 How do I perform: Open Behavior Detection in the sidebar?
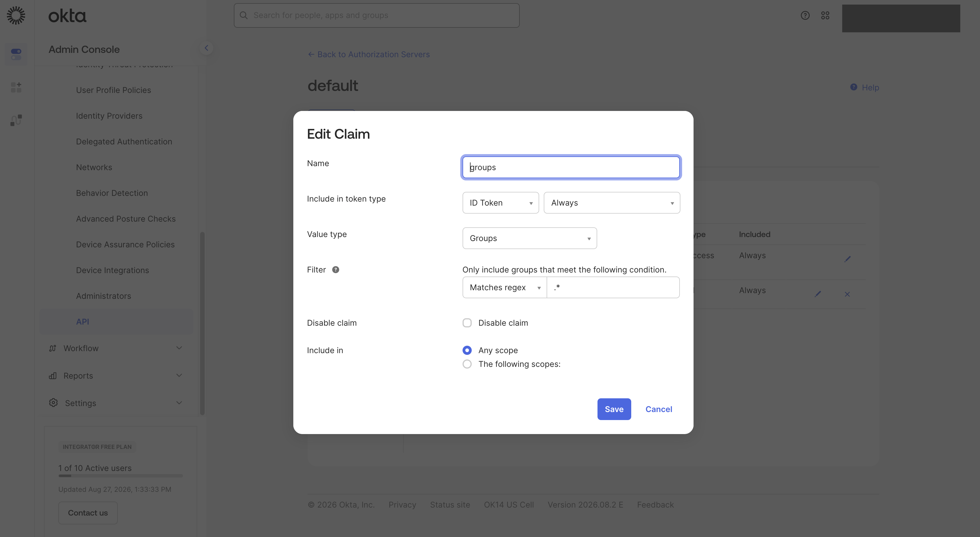tap(112, 193)
